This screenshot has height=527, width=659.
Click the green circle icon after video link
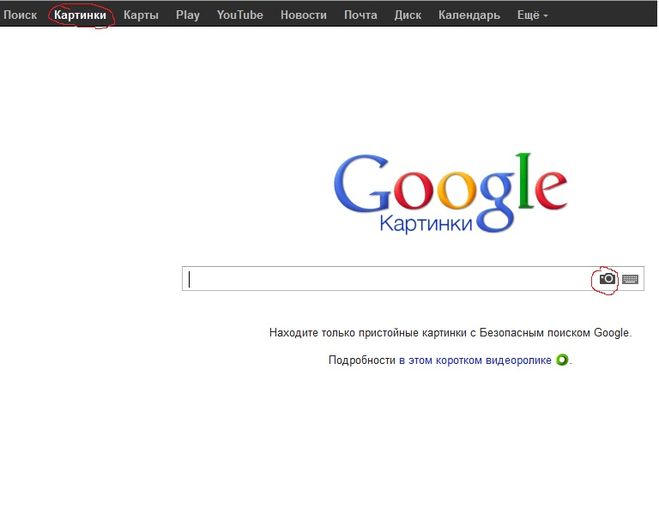click(562, 360)
